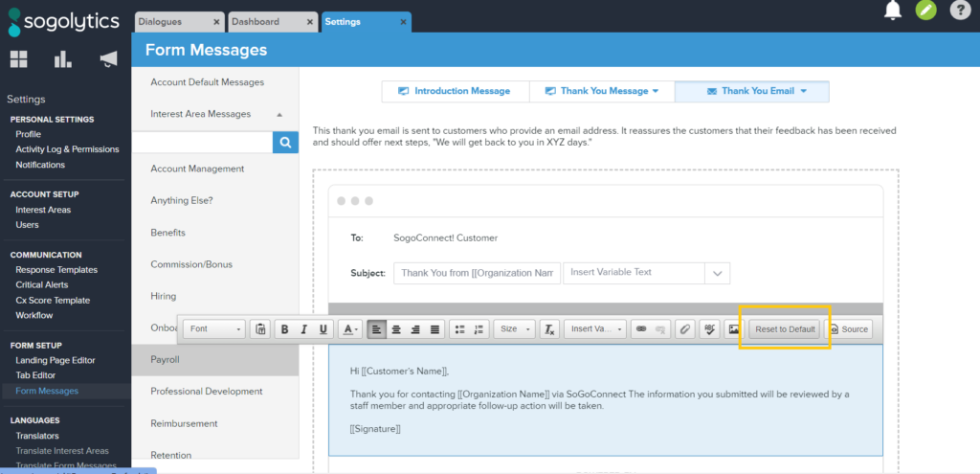Enable justify text alignment
The height and width of the screenshot is (474, 980).
pyautogui.click(x=434, y=329)
